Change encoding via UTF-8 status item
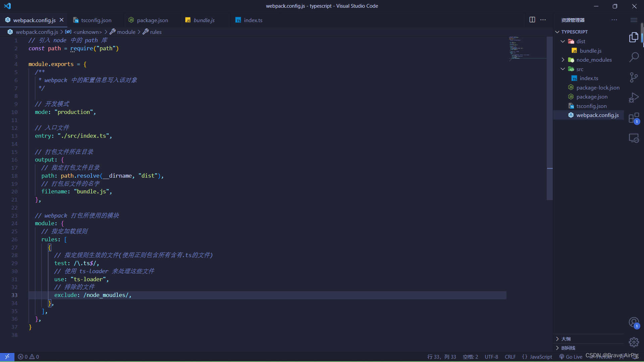 [491, 357]
